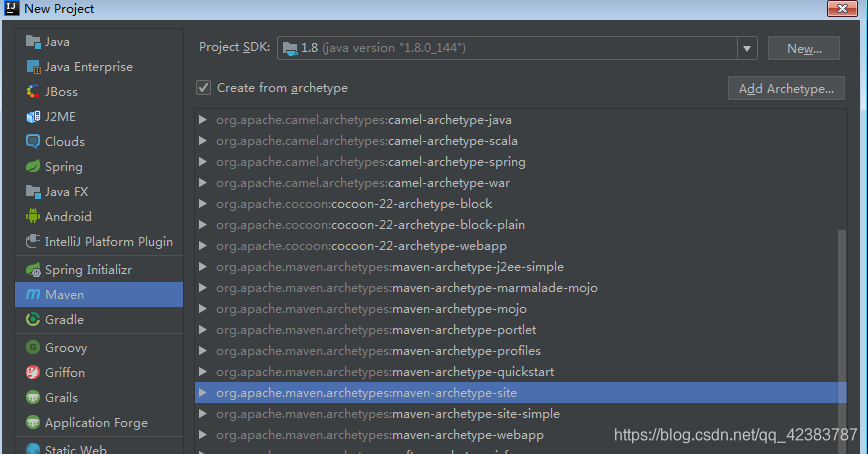Expand the camel-archetype-scala entry
The height and width of the screenshot is (454, 868).
pos(203,141)
